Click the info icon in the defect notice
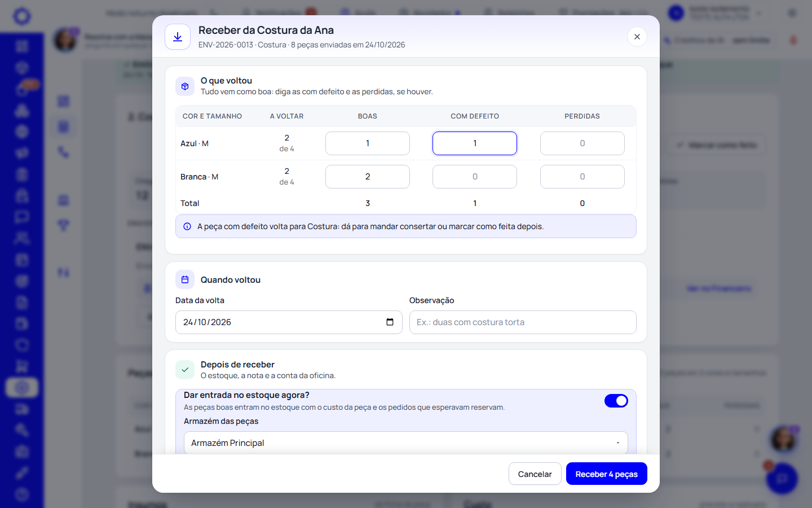Viewport: 812px width, 508px height. (x=187, y=226)
